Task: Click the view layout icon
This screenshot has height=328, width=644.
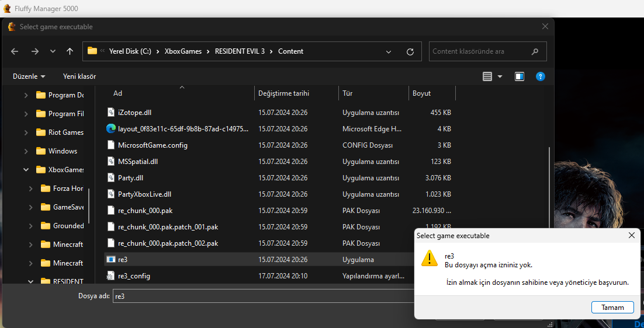Action: click(x=487, y=76)
